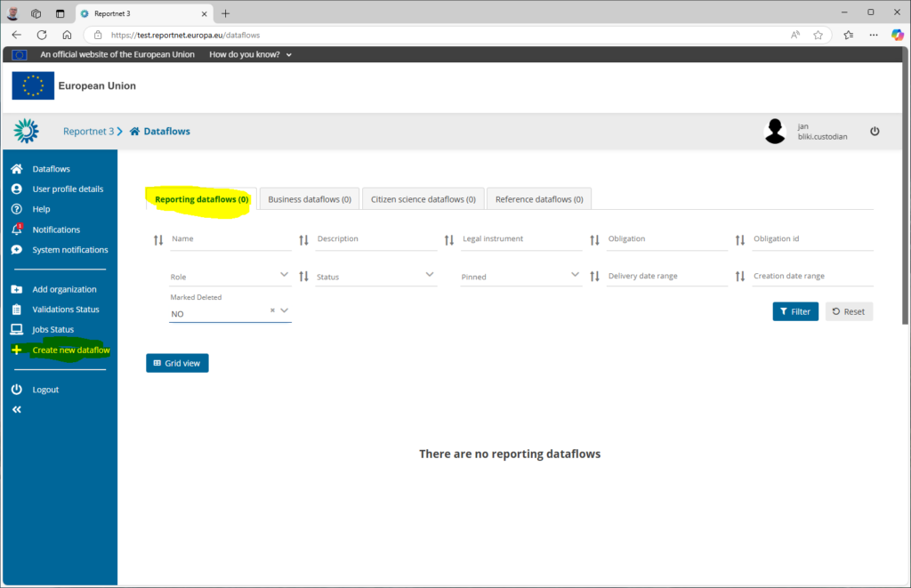Screen dimensions: 911x588
Task: Click the Dataflows home icon in sidebar
Action: pos(16,169)
